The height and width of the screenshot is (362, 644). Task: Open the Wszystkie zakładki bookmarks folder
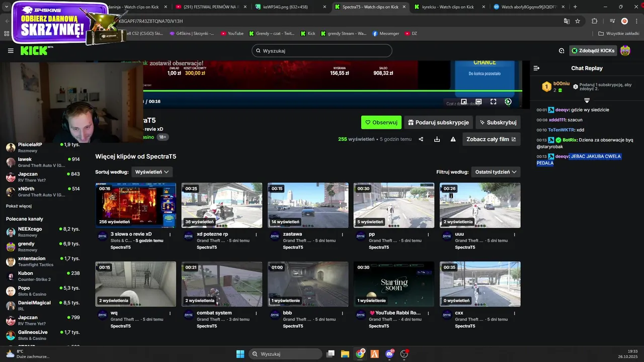coord(619,34)
